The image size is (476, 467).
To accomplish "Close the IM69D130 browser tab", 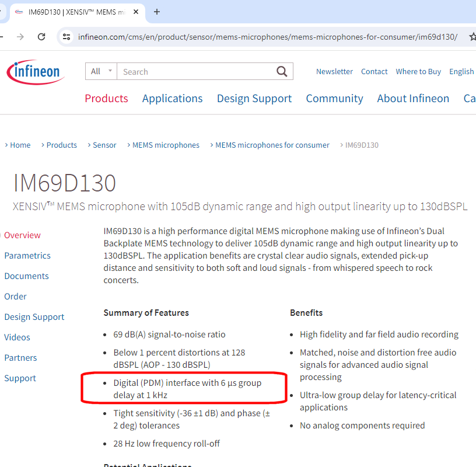I will point(136,12).
